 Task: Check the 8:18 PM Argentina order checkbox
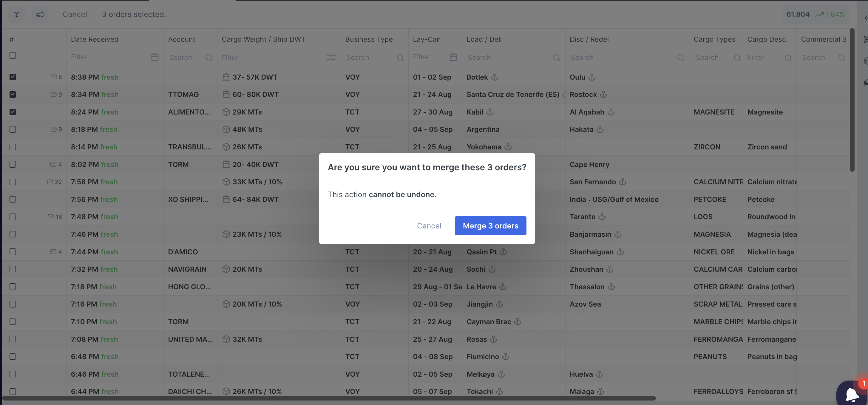click(13, 129)
